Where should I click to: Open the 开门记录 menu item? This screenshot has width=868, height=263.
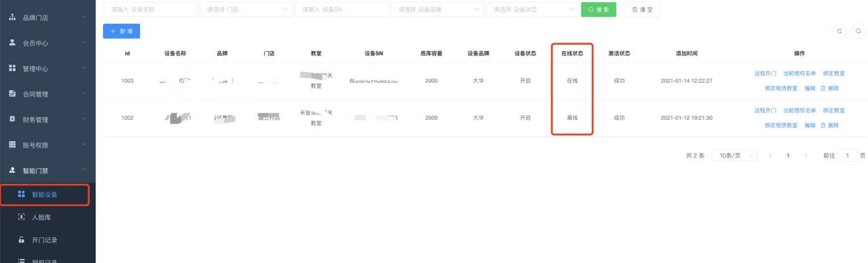click(45, 240)
